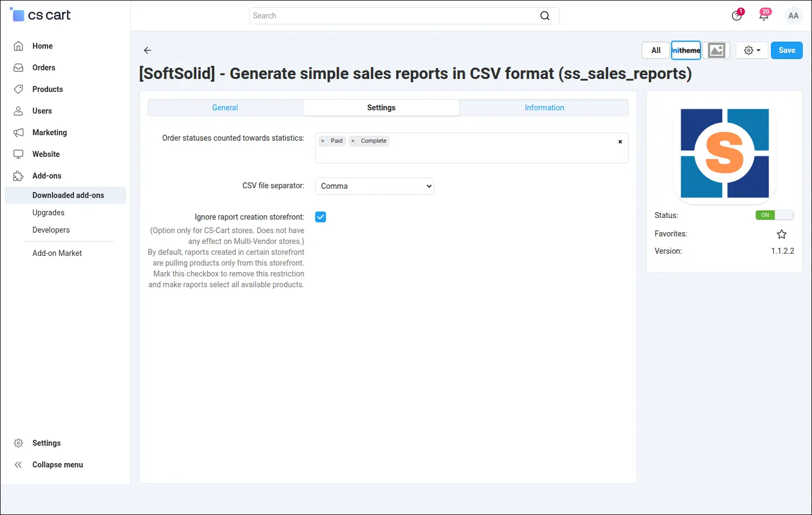Open Developers submenu item
The image size is (812, 515).
point(51,230)
